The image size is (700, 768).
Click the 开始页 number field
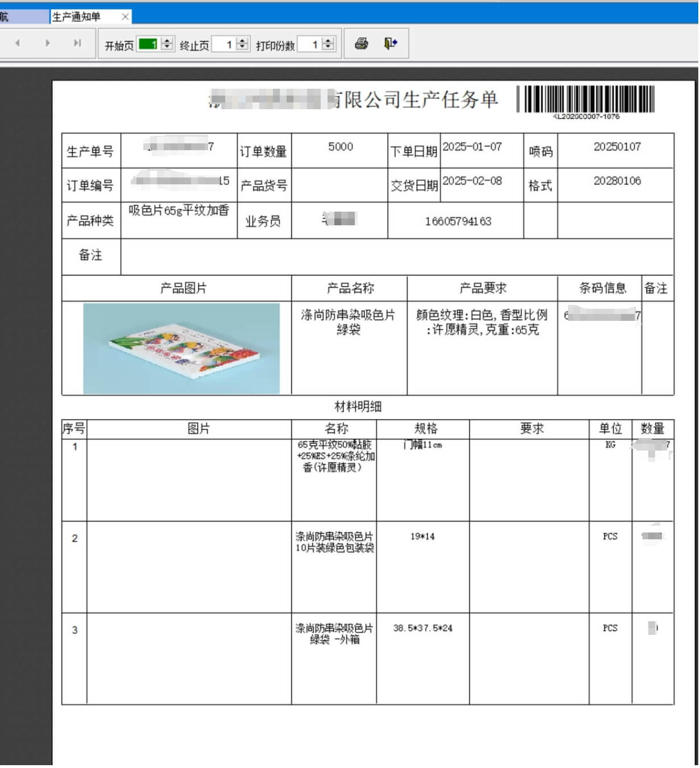point(148,44)
